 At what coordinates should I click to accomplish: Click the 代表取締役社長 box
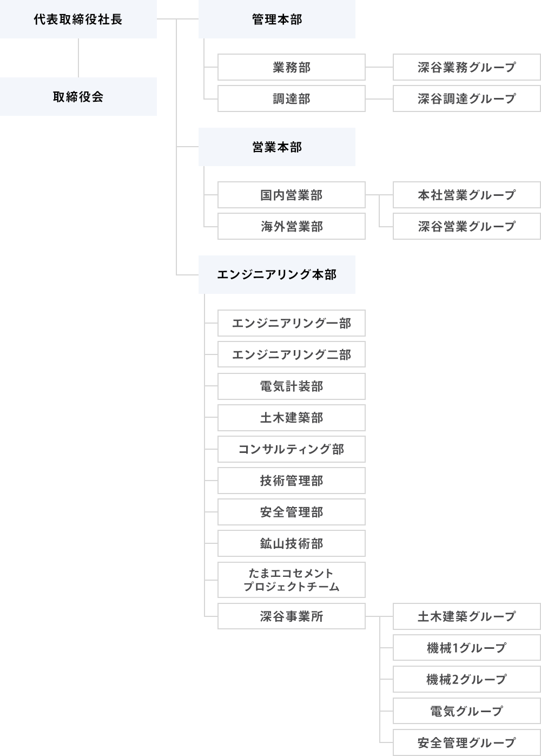[78, 19]
